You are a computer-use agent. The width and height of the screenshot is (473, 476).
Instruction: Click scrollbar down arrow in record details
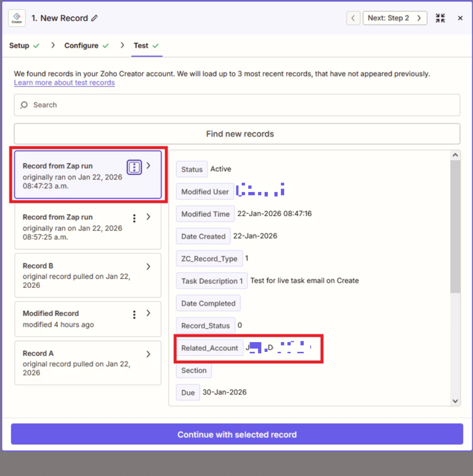click(x=455, y=401)
